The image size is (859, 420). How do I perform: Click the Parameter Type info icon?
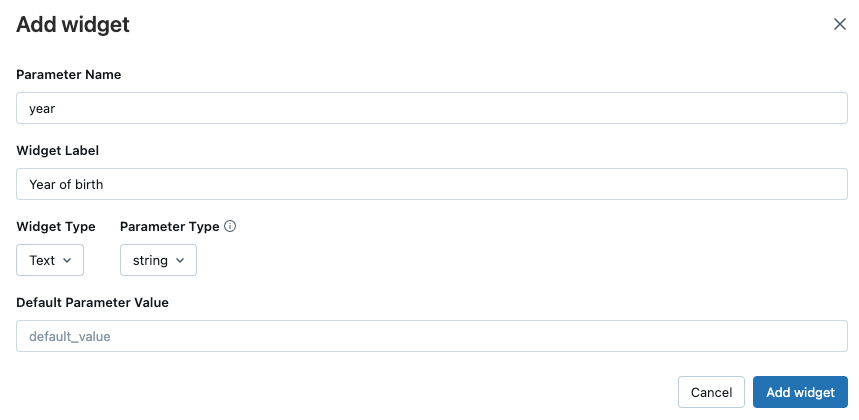point(230,227)
